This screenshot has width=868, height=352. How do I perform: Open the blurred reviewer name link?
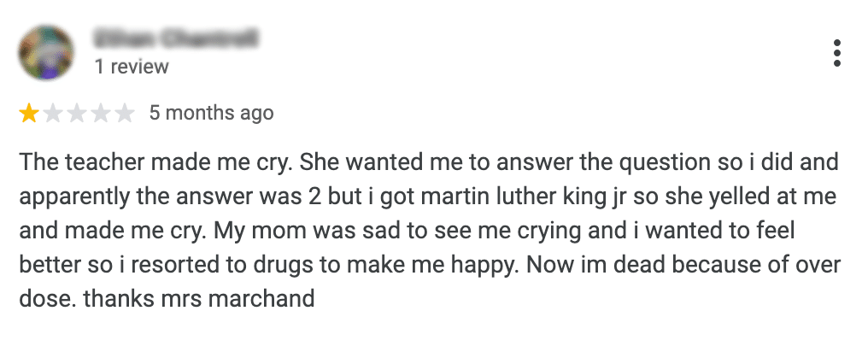coord(177,39)
